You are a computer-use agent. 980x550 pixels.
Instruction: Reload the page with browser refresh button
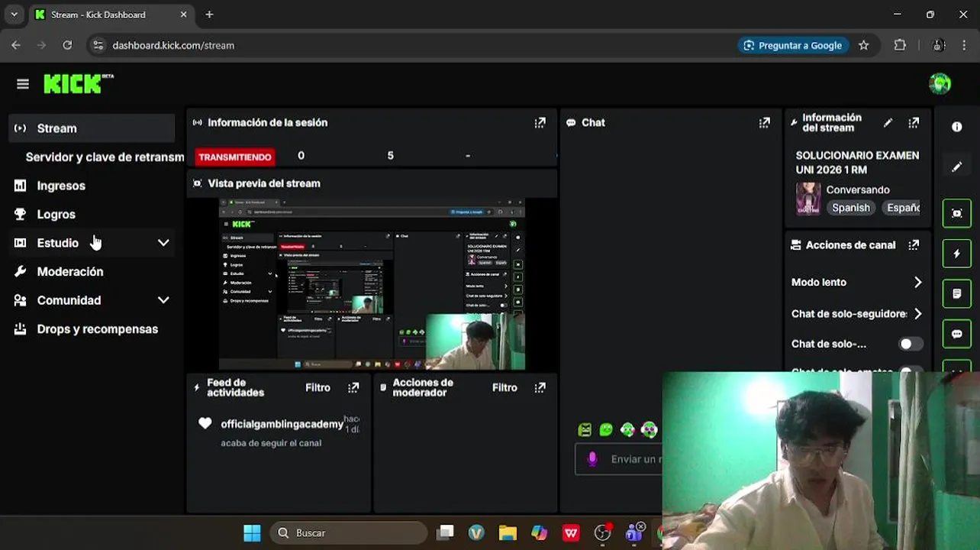pyautogui.click(x=67, y=45)
